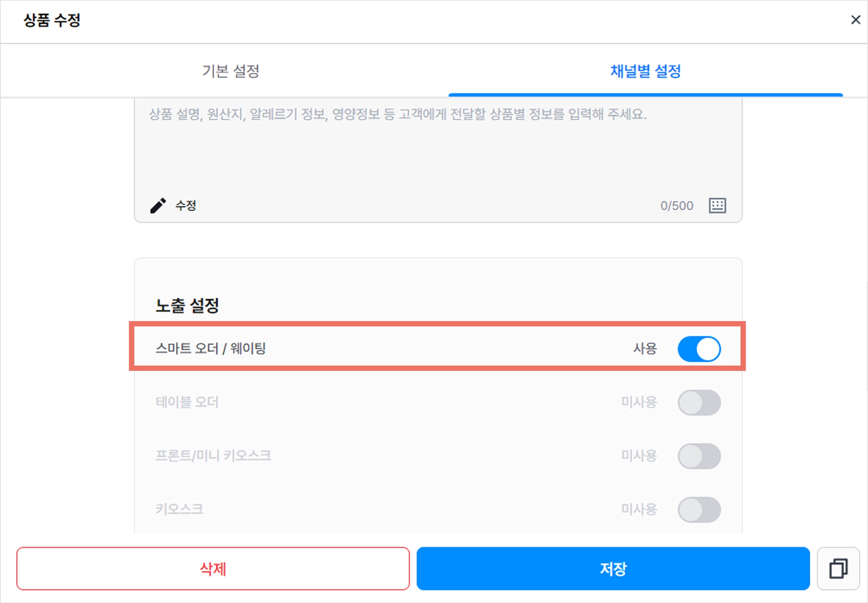Enable the 테이블 오더 toggle
Viewport: 868px width, 603px height.
(699, 402)
